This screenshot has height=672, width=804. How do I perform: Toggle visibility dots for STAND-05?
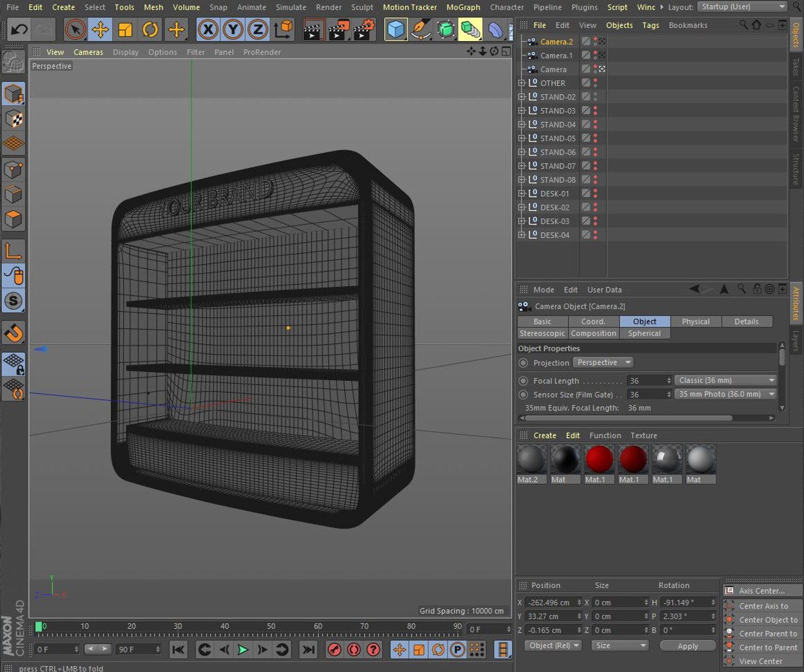(x=596, y=138)
